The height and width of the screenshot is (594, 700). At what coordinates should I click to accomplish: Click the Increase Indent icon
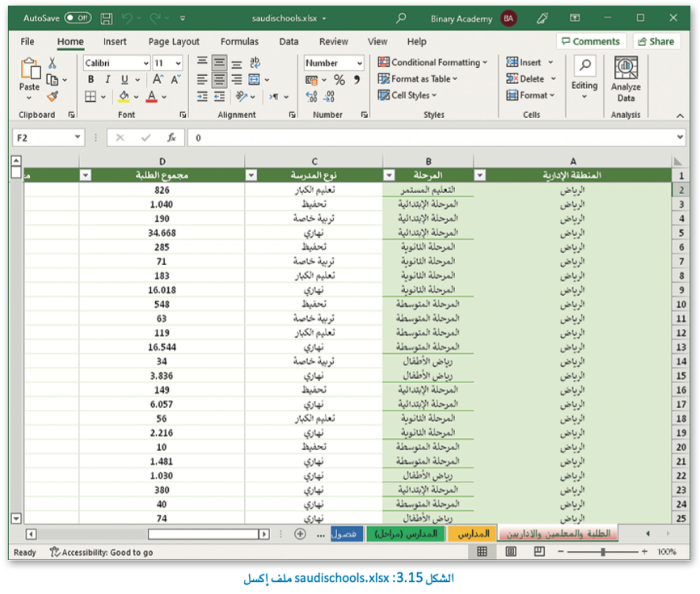(219, 96)
